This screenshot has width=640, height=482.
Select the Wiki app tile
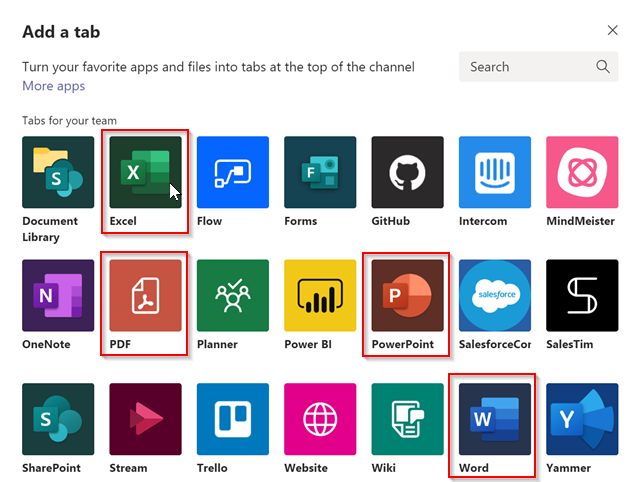[407, 418]
